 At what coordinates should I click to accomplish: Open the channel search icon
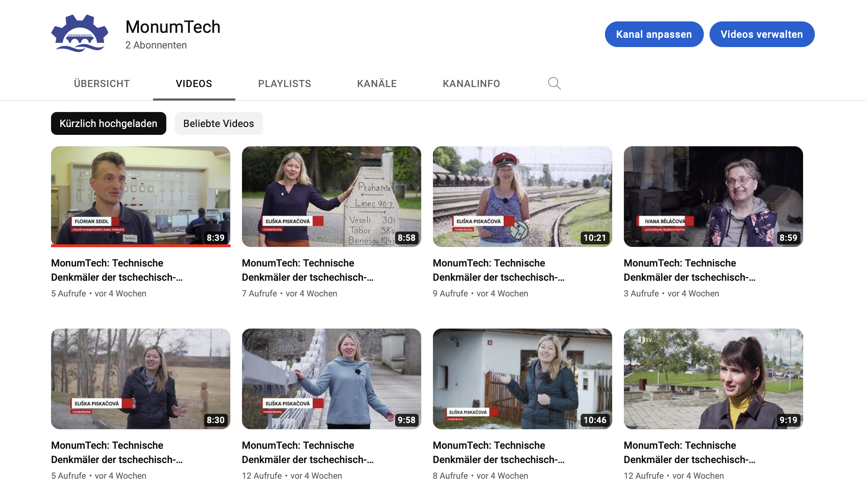(x=554, y=83)
